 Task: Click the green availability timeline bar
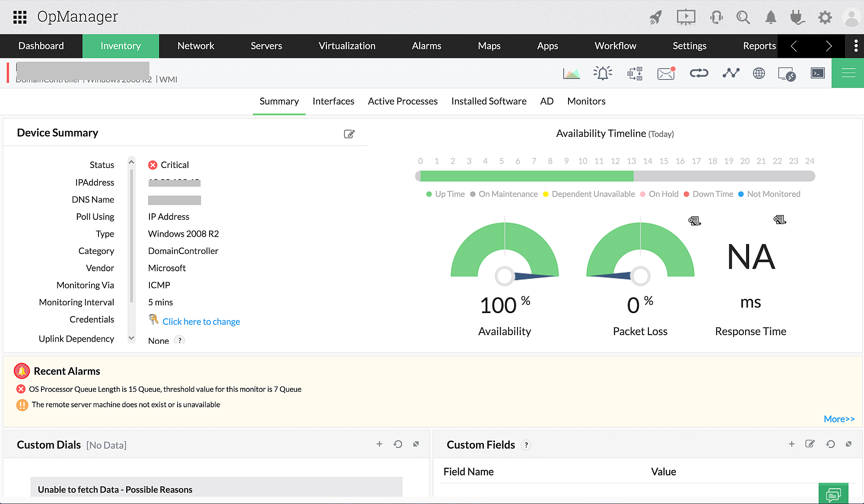(526, 176)
